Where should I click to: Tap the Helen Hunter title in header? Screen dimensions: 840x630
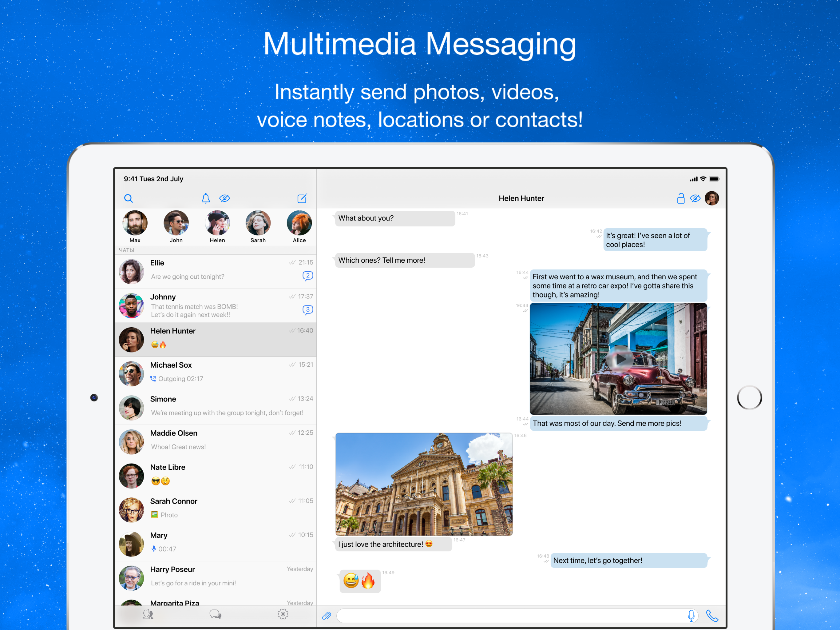coord(521,198)
